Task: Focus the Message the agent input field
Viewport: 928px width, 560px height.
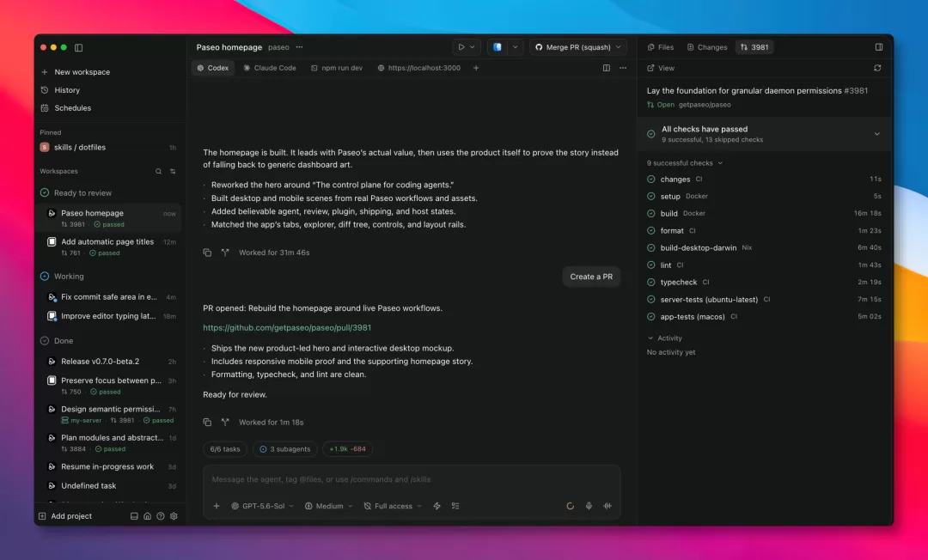Action: (412, 479)
